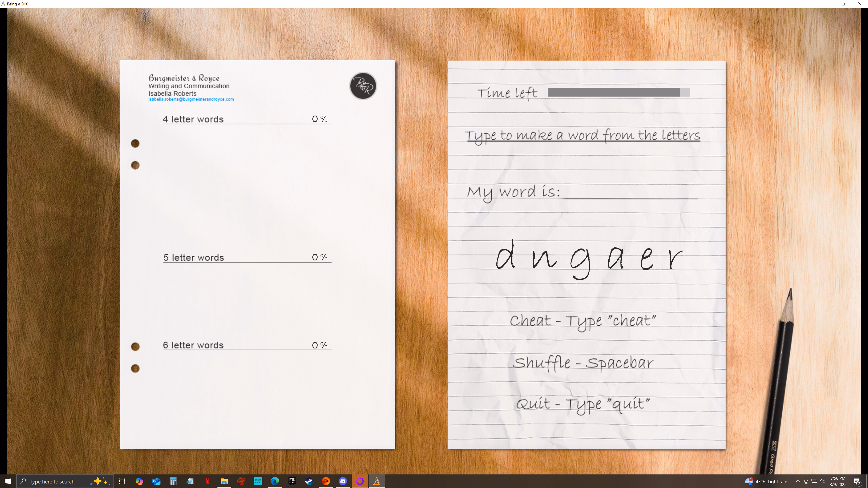The height and width of the screenshot is (488, 868).
Task: Open Steam from the taskbar
Action: [309, 481]
